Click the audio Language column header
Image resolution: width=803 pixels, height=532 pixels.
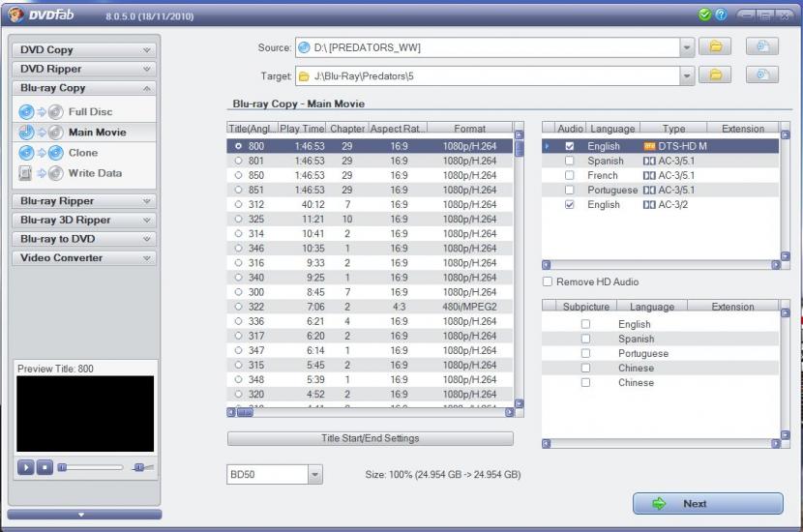[612, 129]
